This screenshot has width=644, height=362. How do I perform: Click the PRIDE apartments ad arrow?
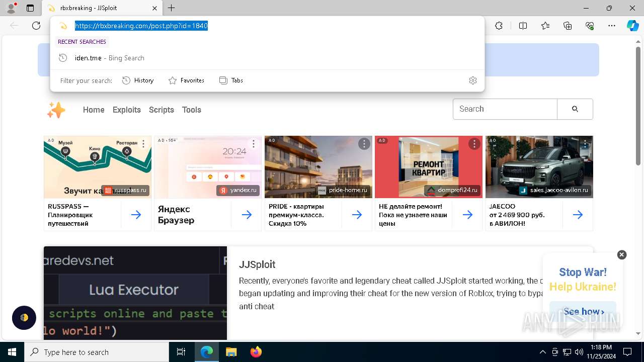[357, 215]
